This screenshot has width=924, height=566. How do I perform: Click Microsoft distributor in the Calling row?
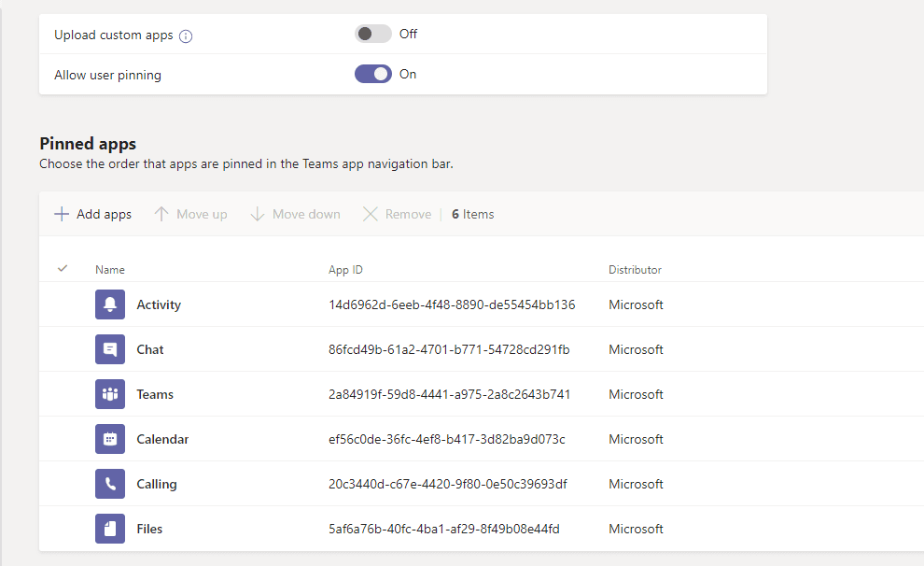coord(636,484)
